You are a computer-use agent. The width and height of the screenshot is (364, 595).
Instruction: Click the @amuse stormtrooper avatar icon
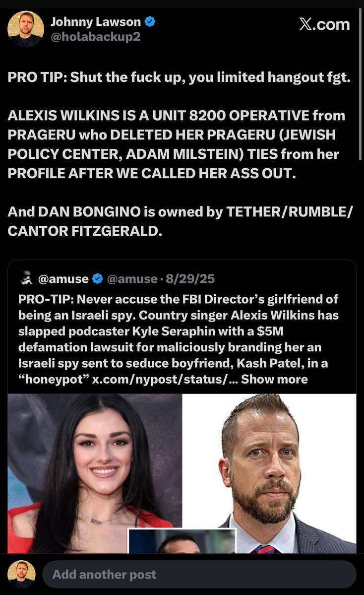pos(27,278)
